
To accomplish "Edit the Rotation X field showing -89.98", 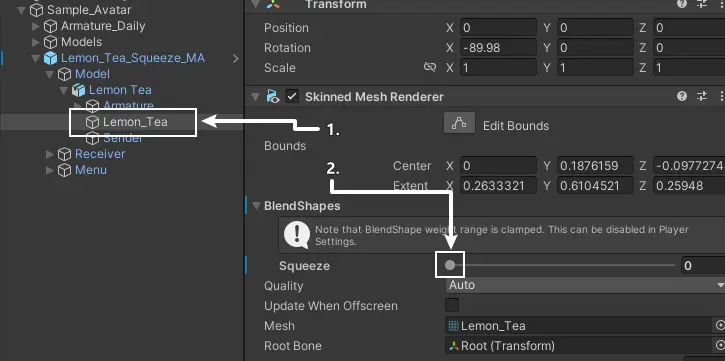I will (498, 48).
